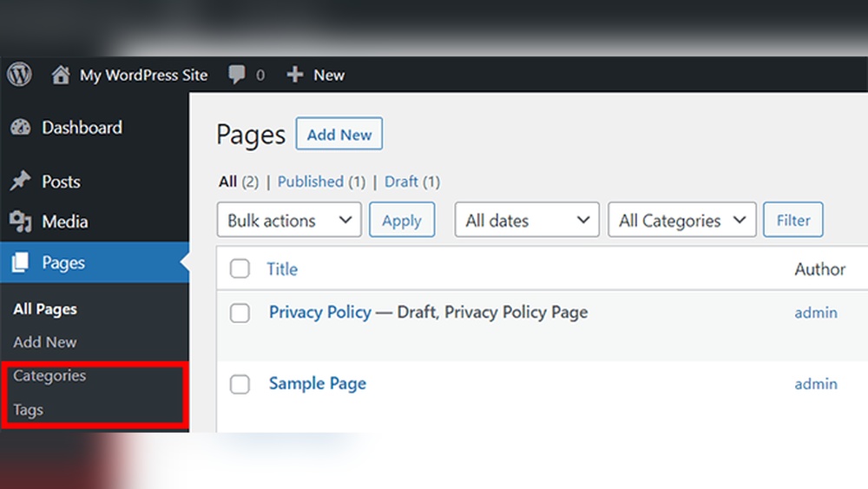Viewport: 868px width, 489px height.
Task: Click the WordPress logo icon
Action: pyautogui.click(x=19, y=74)
